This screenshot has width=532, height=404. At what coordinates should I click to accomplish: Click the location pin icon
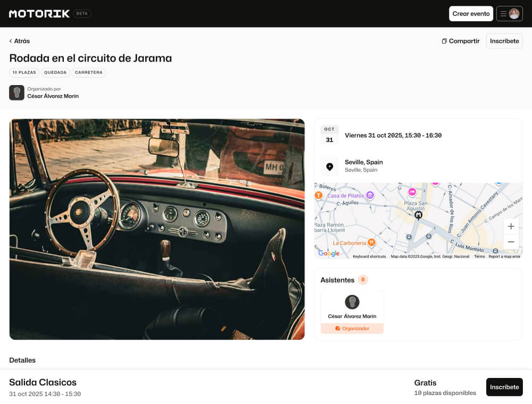click(x=329, y=166)
